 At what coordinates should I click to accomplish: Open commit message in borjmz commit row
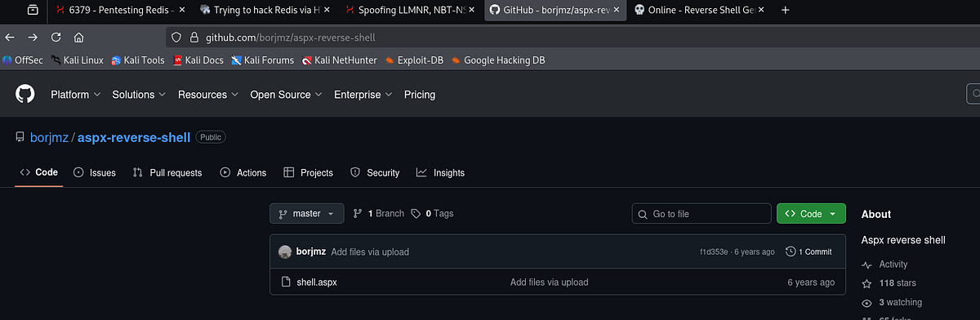click(370, 251)
